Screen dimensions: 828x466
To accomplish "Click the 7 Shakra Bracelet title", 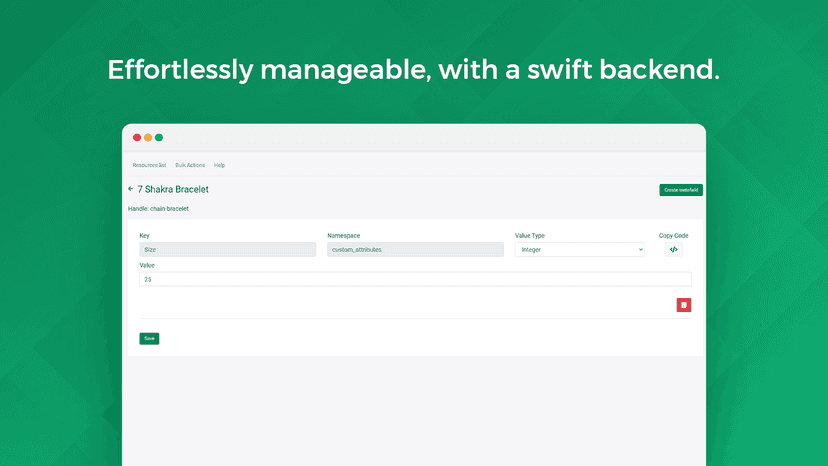I will [173, 189].
